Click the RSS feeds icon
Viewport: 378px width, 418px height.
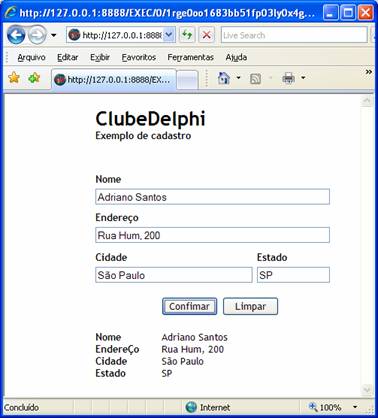click(255, 79)
